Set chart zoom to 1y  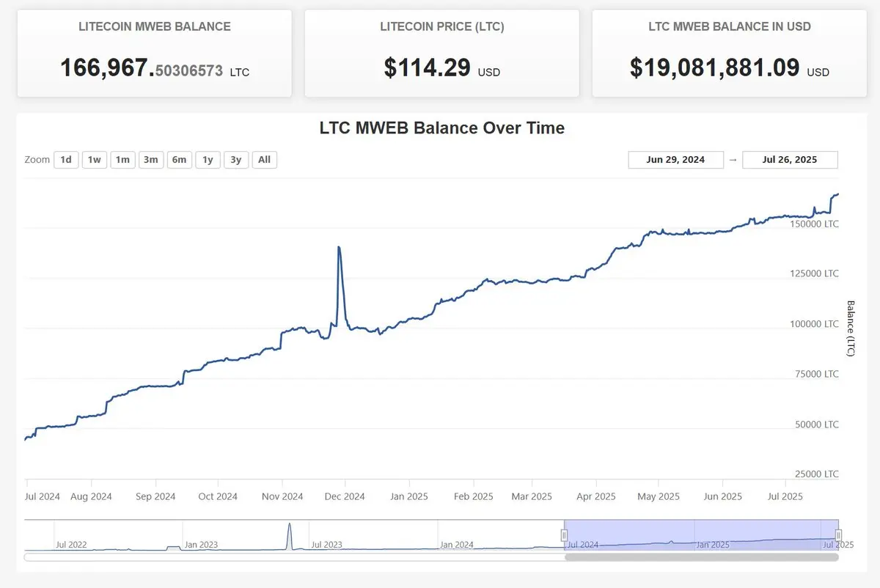[x=208, y=160]
